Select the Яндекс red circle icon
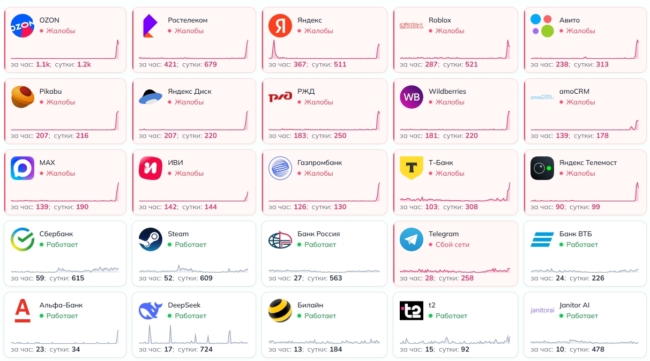 tap(280, 26)
